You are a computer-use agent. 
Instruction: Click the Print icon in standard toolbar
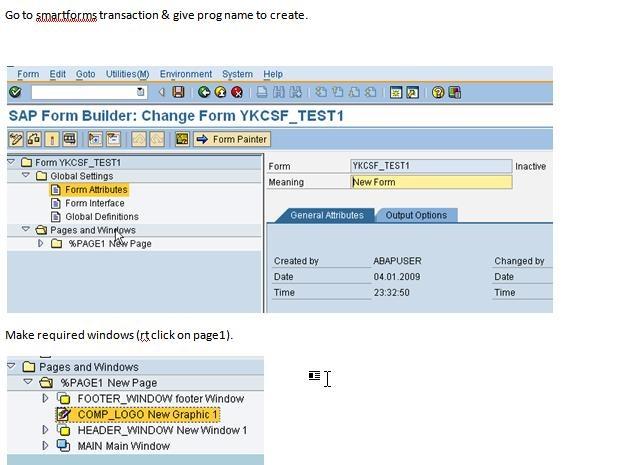(262, 92)
